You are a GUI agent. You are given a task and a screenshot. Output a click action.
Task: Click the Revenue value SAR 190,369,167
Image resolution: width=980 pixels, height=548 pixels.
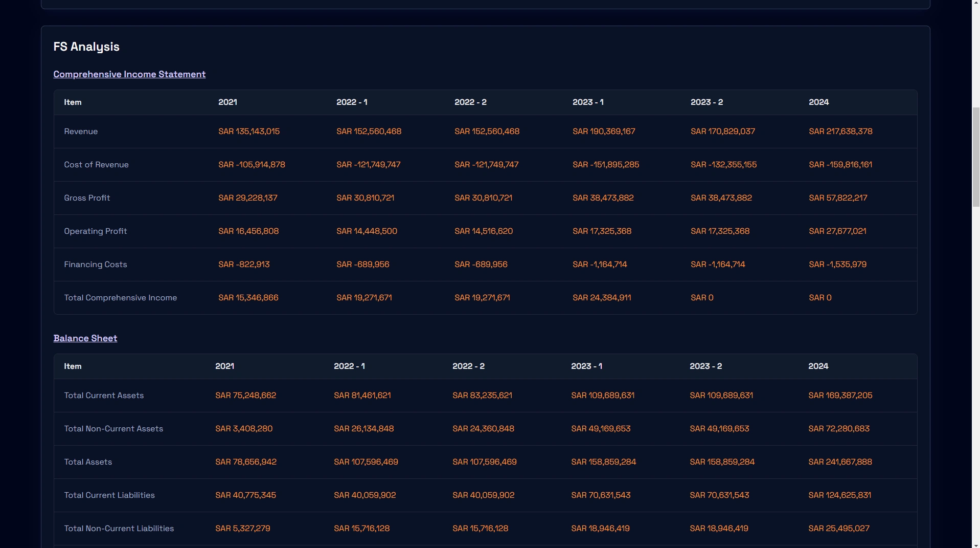(x=604, y=131)
